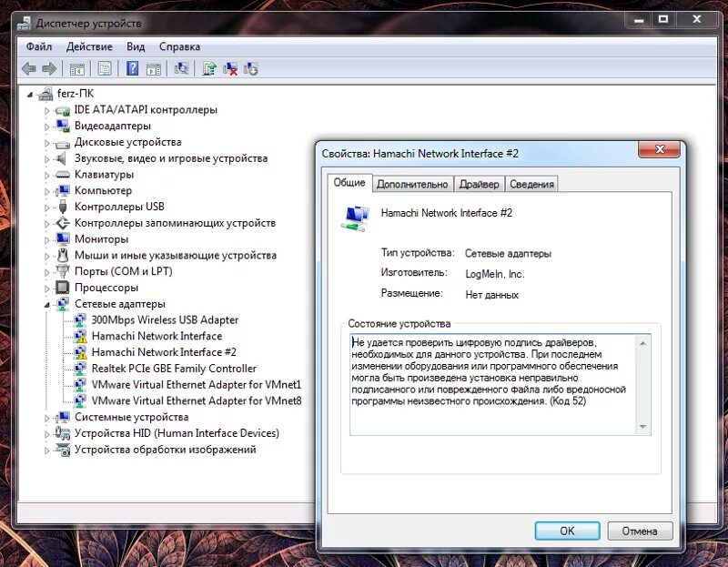The height and width of the screenshot is (567, 728).
Task: Click the Нет данных location value
Action: (x=491, y=295)
